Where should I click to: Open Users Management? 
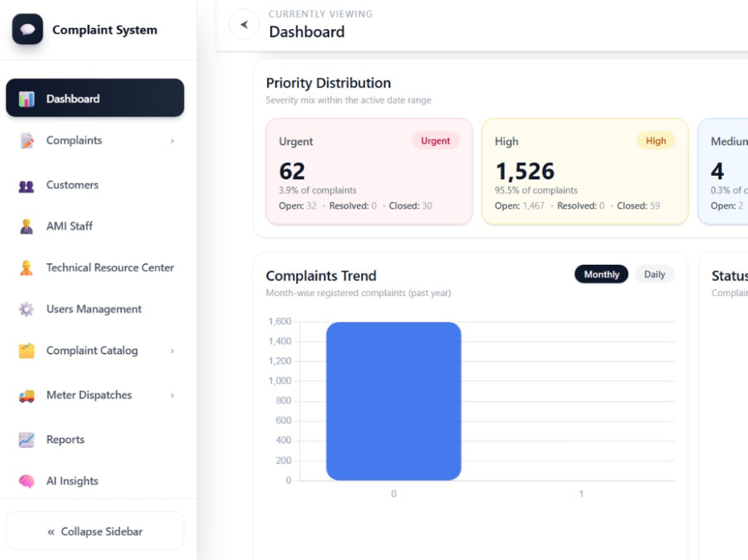[94, 309]
